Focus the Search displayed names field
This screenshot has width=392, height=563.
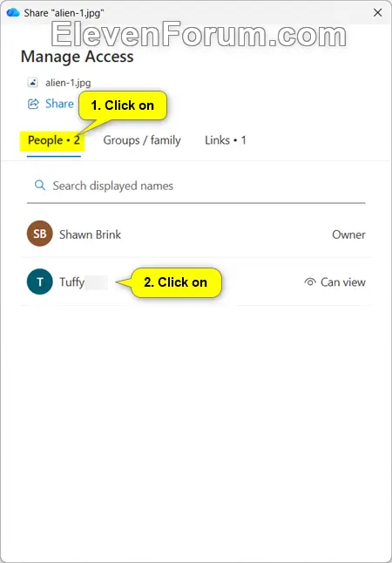196,186
